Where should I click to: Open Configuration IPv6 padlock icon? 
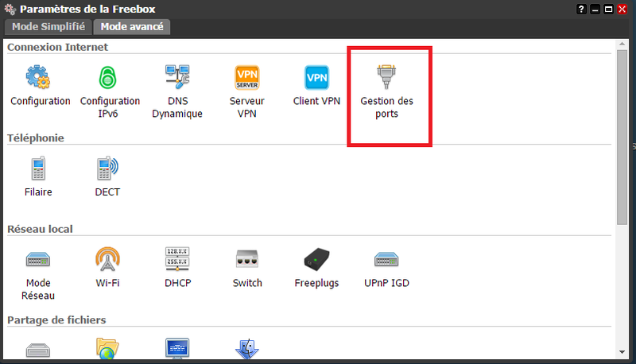point(107,77)
